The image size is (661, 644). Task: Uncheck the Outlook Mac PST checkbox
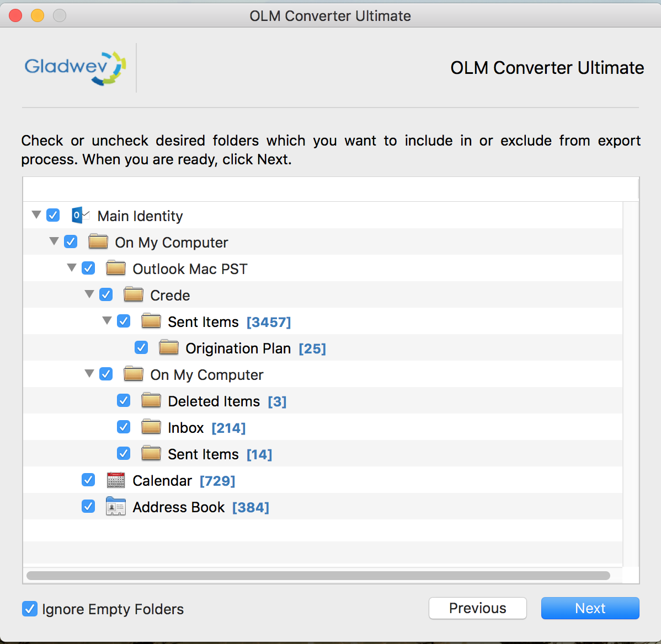(x=88, y=268)
